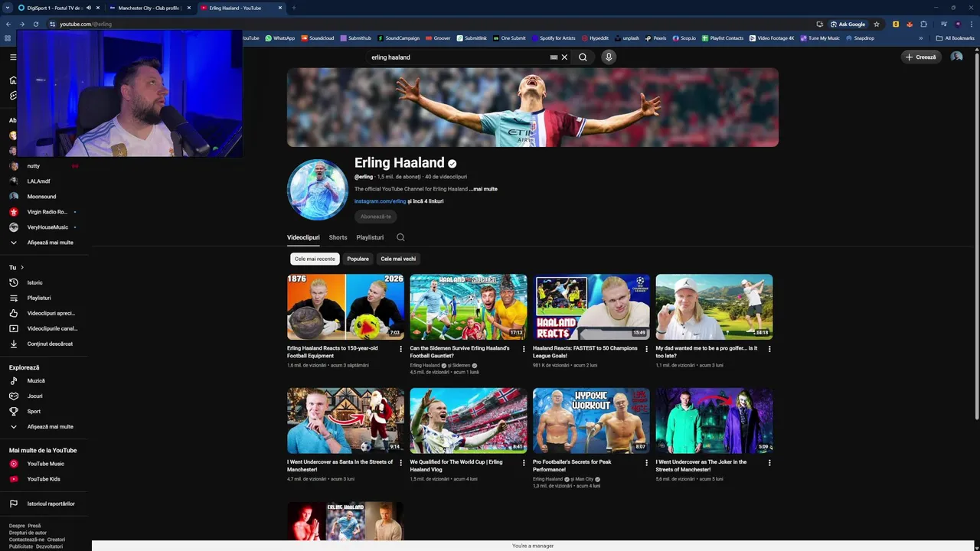Open options for 'Pro Footballer's Secrets' video

point(647,463)
